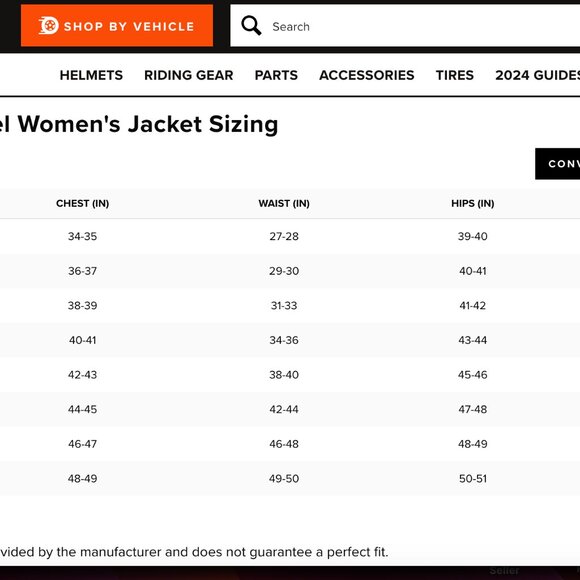Click the Waist (IN) column header

tap(284, 203)
